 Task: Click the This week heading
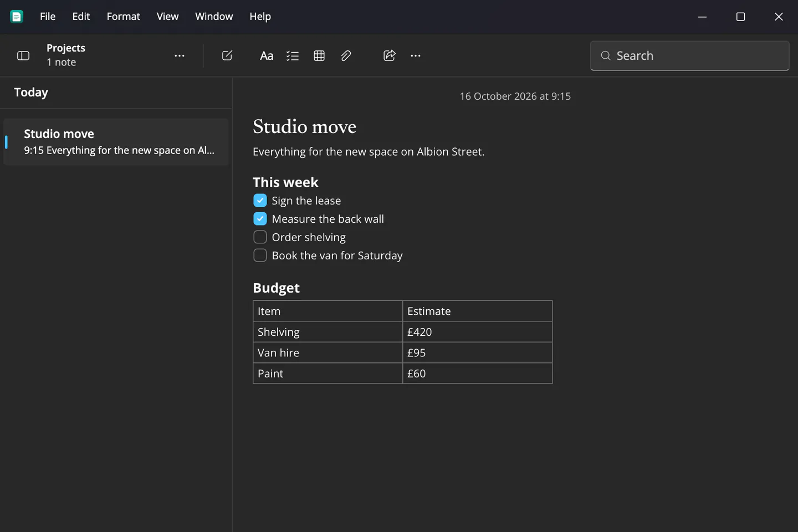click(285, 182)
